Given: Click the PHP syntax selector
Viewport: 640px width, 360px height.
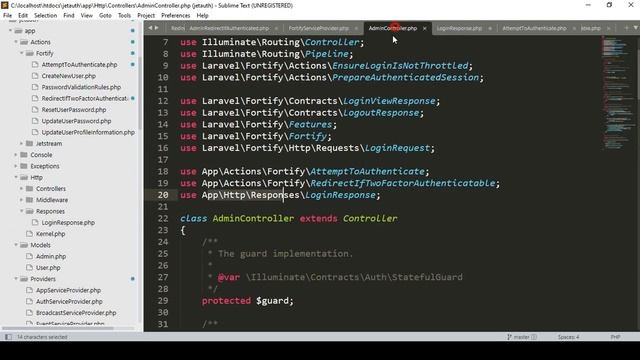Looking at the screenshot, I should pos(615,337).
